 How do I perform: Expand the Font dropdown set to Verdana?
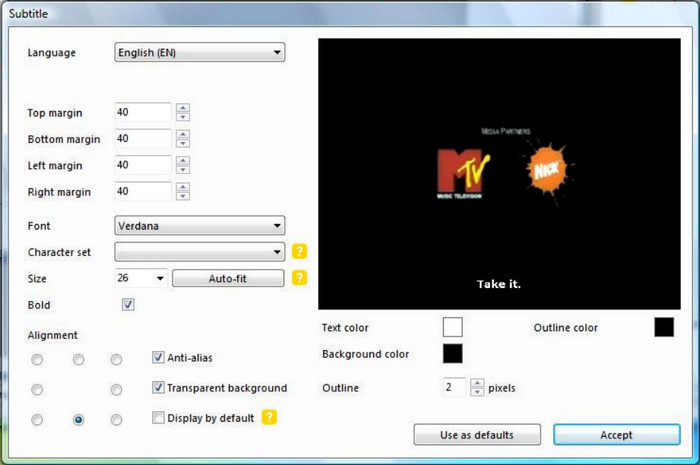pos(200,226)
